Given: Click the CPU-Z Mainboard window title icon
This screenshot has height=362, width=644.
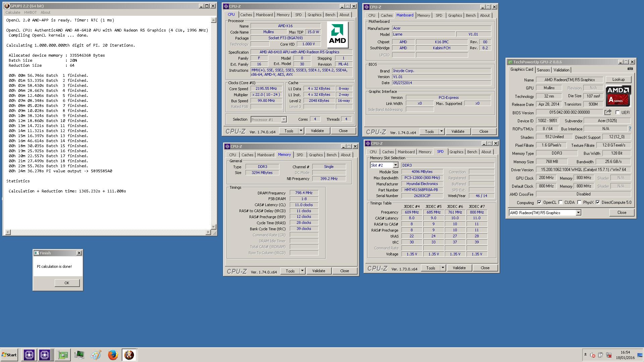Looking at the screenshot, I should pyautogui.click(x=366, y=7).
